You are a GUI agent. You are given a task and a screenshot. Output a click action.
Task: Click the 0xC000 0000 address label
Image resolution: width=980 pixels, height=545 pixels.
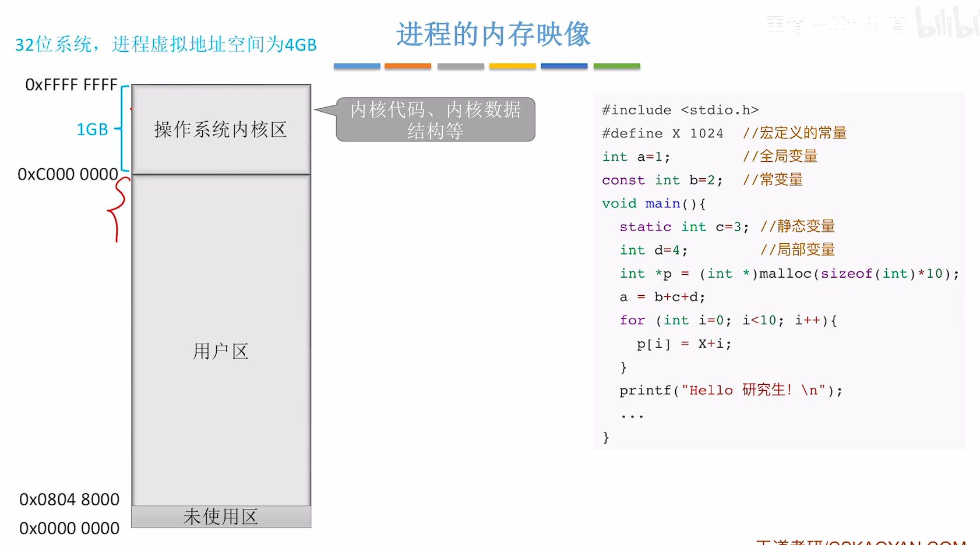tap(68, 174)
